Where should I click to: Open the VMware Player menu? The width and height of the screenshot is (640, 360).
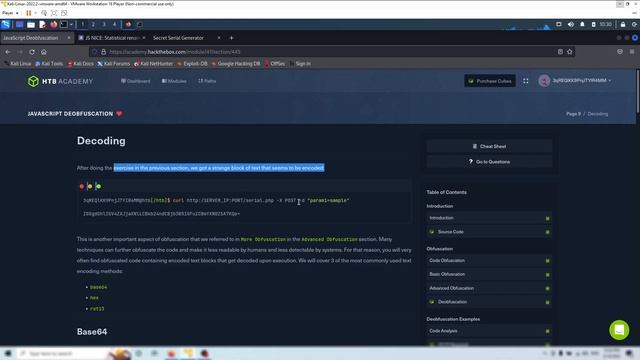coord(10,13)
